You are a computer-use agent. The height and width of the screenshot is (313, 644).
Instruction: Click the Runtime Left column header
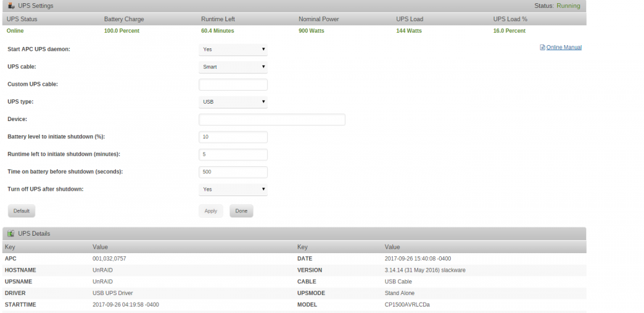point(218,19)
